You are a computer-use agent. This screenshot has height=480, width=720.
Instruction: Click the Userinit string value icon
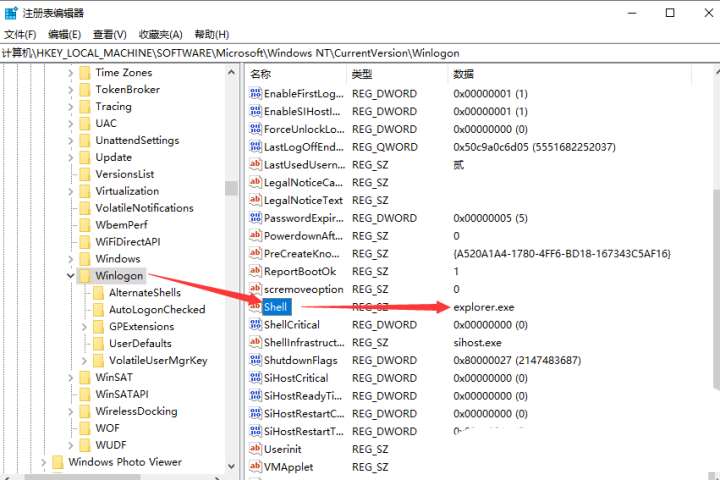pos(255,449)
